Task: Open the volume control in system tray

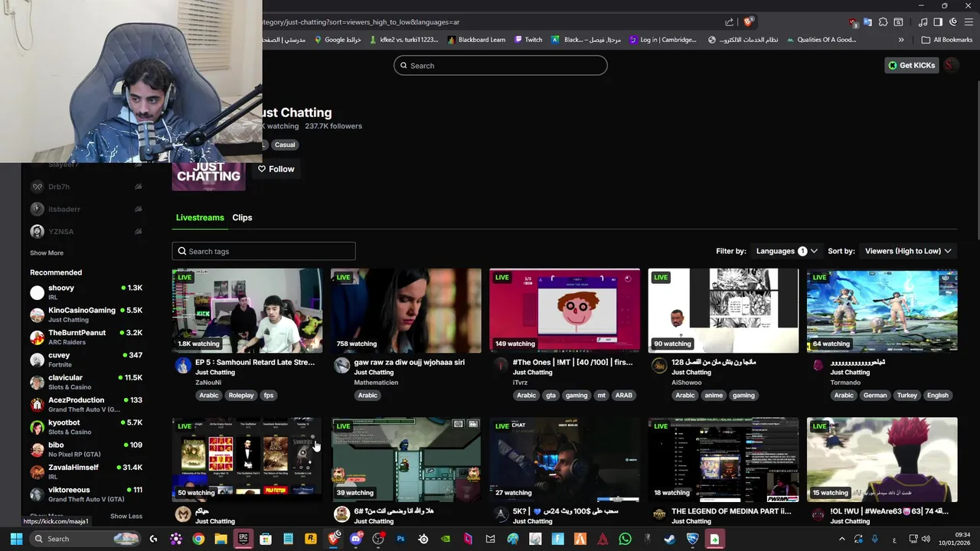Action: point(927,539)
